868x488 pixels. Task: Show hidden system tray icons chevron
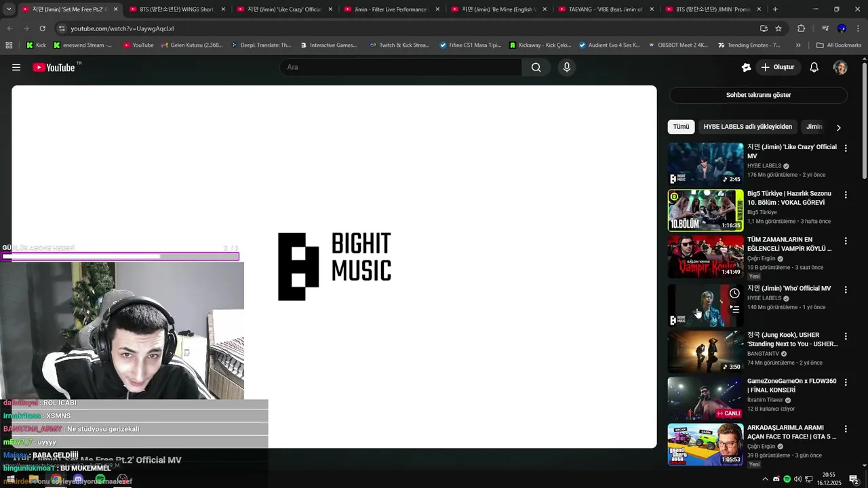pyautogui.click(x=765, y=479)
